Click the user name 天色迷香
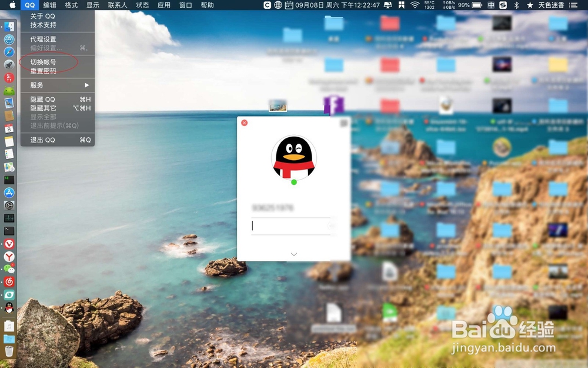Screen dimensions: 588x368 coord(552,5)
